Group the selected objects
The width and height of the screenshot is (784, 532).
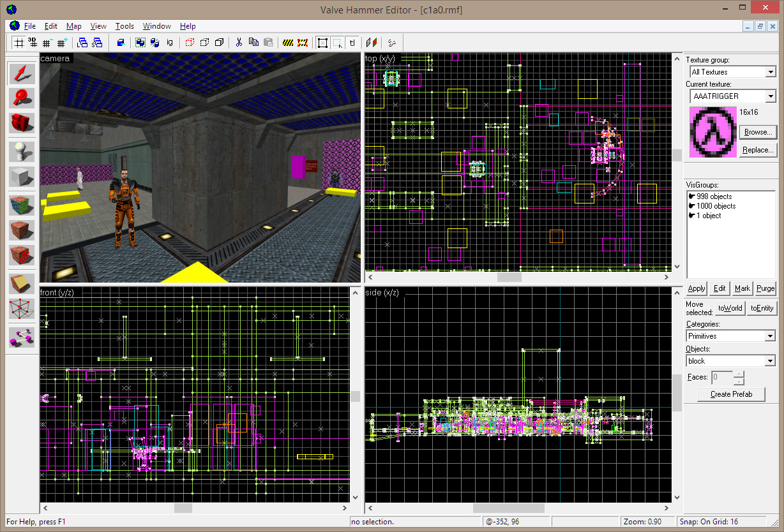140,43
